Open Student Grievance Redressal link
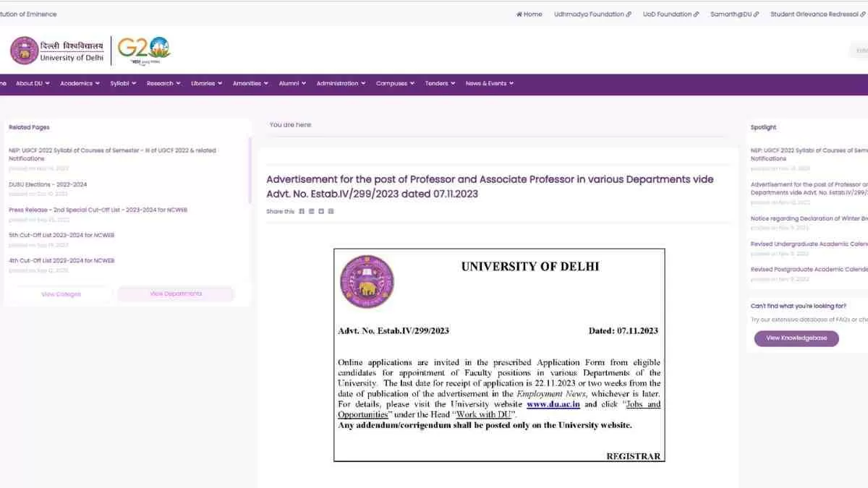868x488 pixels. [x=817, y=14]
